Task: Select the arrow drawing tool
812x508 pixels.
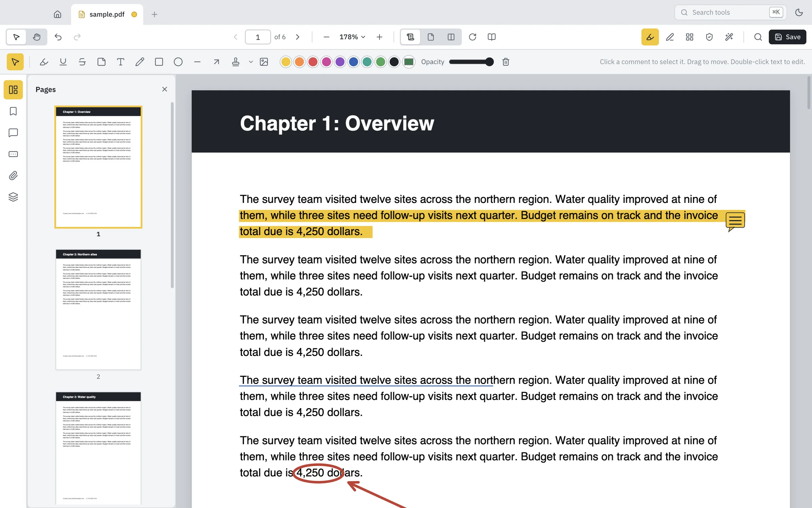Action: [217, 62]
